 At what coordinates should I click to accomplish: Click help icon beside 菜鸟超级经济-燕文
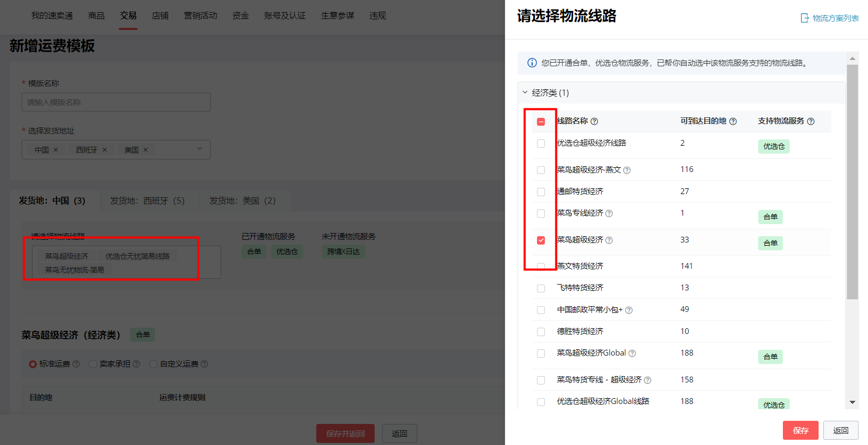[627, 170]
